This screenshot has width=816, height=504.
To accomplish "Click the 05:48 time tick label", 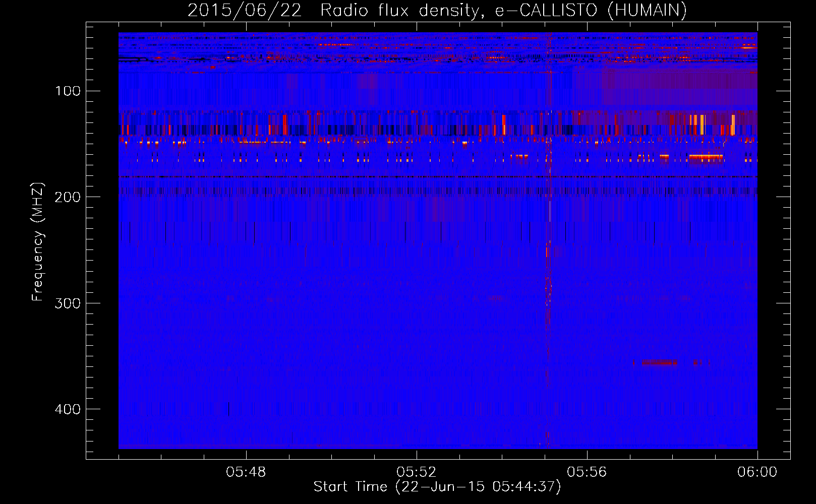I will coord(246,472).
